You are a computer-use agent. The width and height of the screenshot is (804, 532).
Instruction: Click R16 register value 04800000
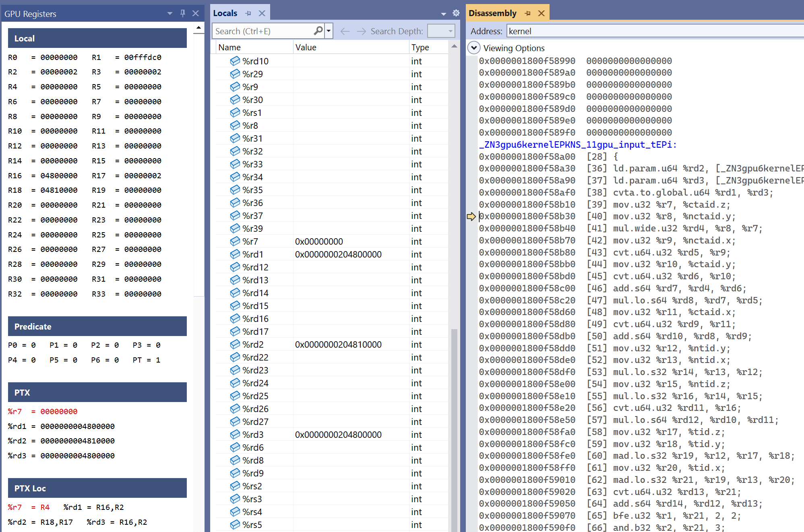coord(59,176)
